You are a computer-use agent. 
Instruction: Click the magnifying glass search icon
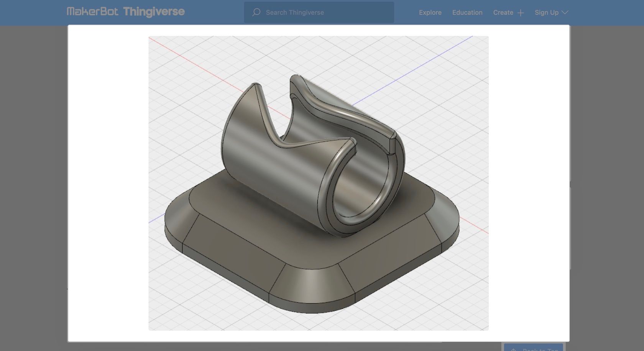coord(256,12)
